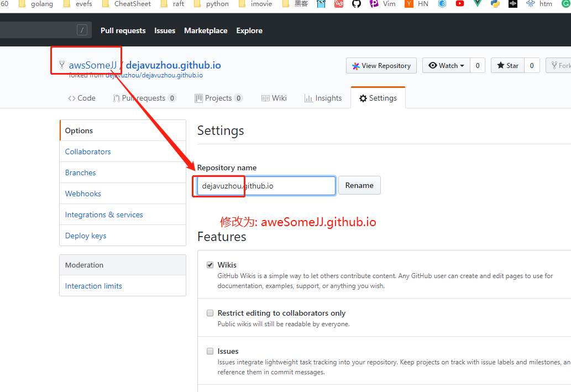The width and height of the screenshot is (571, 392).
Task: Open the awsSomeJJ owner profile link
Action: pos(93,65)
